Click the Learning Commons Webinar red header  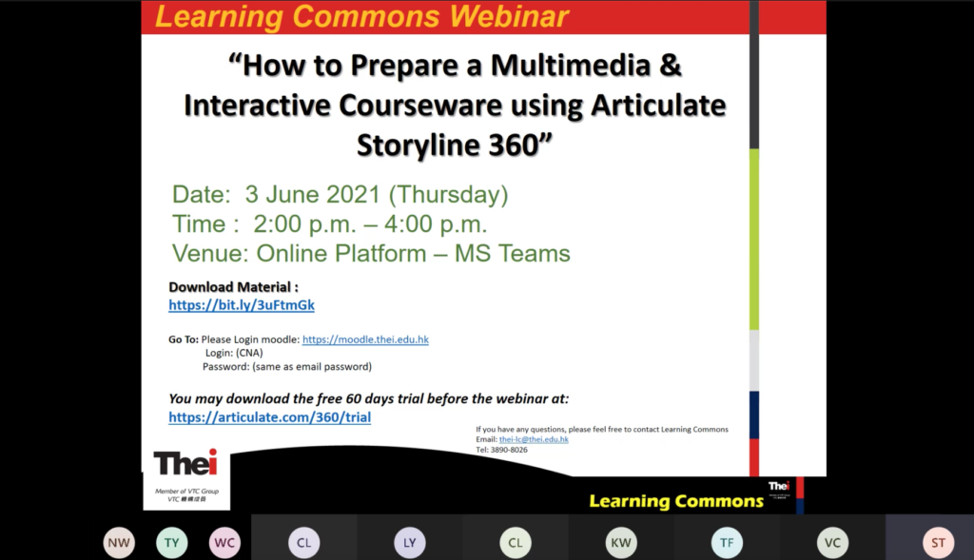[361, 16]
